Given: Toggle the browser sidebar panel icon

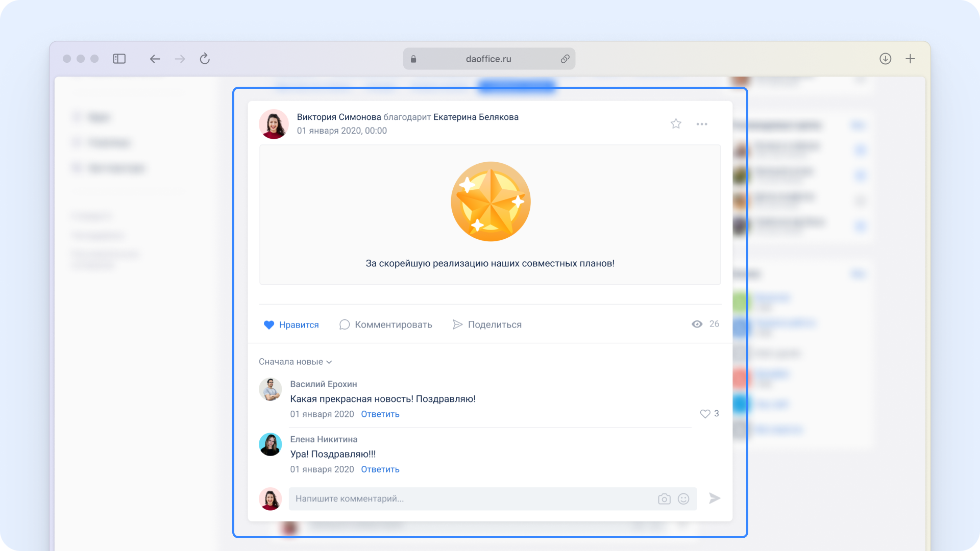Looking at the screenshot, I should [x=119, y=59].
